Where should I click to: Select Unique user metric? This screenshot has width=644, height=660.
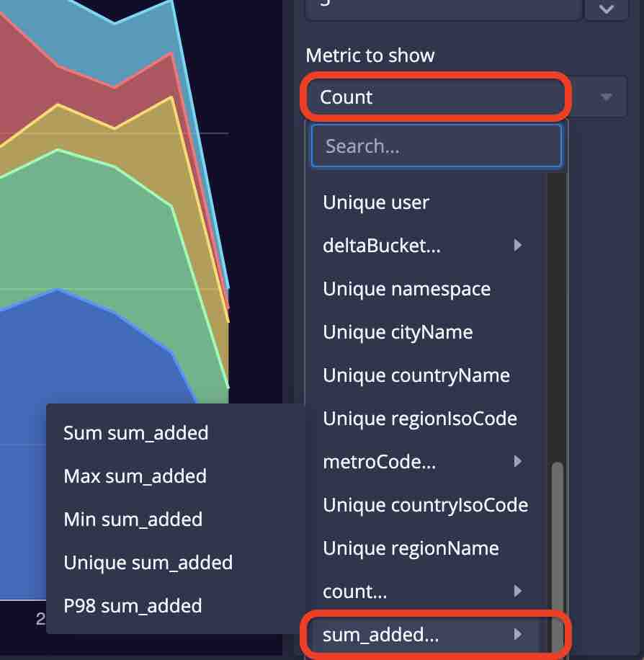tap(376, 202)
